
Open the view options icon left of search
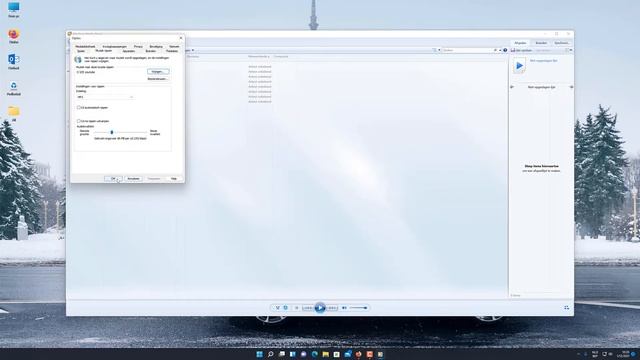435,50
